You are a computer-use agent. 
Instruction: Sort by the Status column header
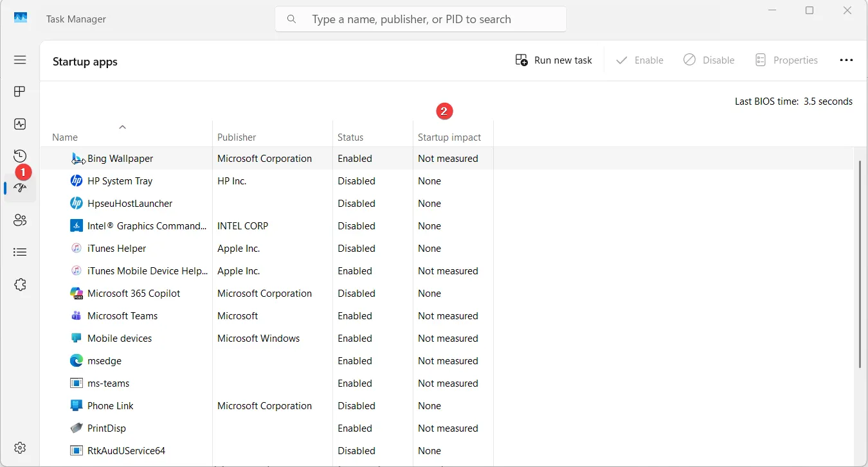click(x=350, y=137)
